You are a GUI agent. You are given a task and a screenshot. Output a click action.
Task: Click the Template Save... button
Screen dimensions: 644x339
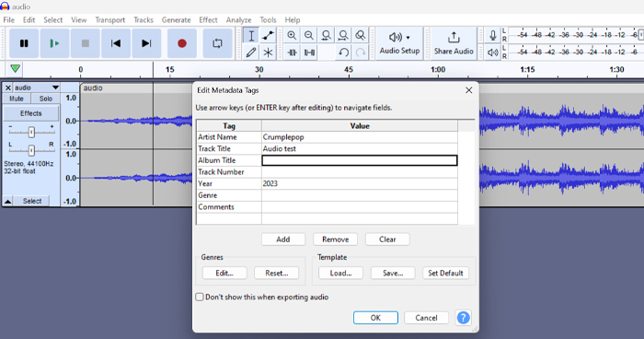pyautogui.click(x=393, y=274)
